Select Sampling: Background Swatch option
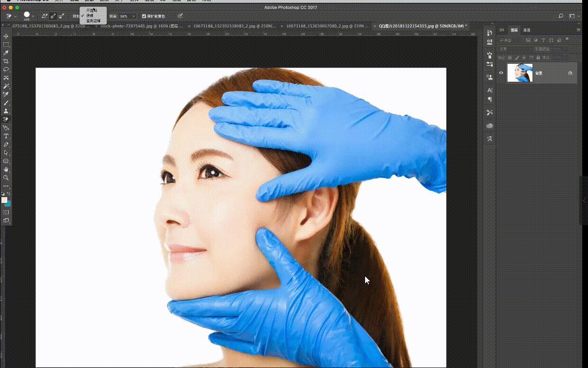Screen dimensions: 588x368 [x=62, y=16]
